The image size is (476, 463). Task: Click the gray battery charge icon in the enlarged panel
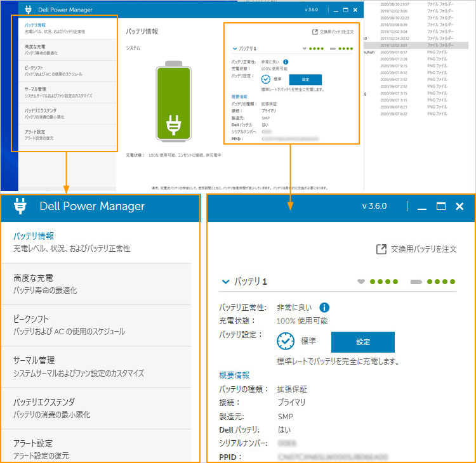pos(416,282)
